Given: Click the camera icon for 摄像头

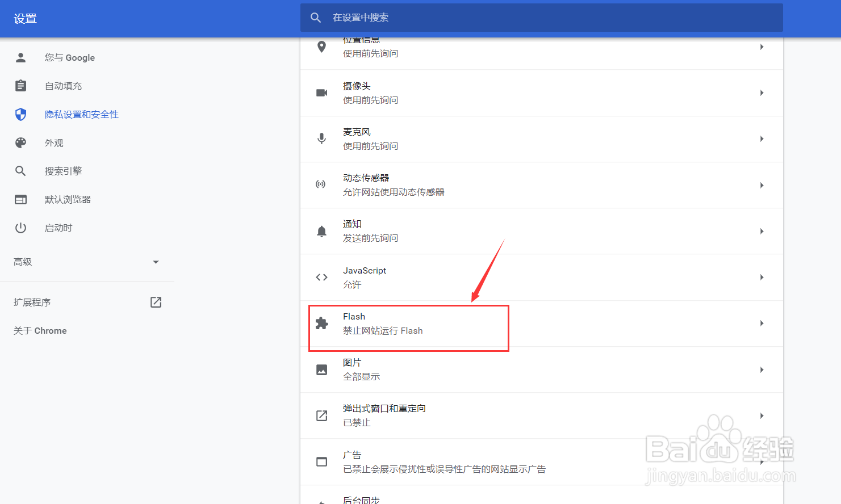Looking at the screenshot, I should [x=322, y=93].
